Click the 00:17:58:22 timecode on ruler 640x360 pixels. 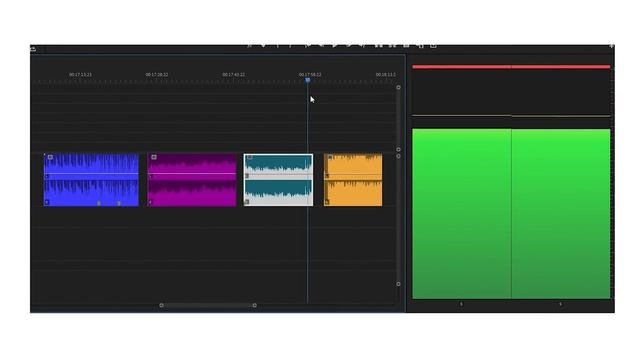tap(310, 75)
